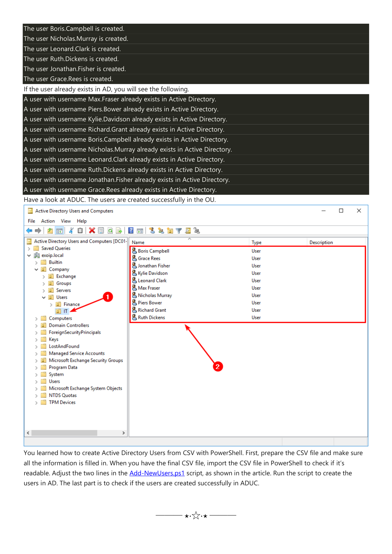Click the Refresh toolbar icon
Viewport: 392px width, 554px height.
(x=110, y=231)
